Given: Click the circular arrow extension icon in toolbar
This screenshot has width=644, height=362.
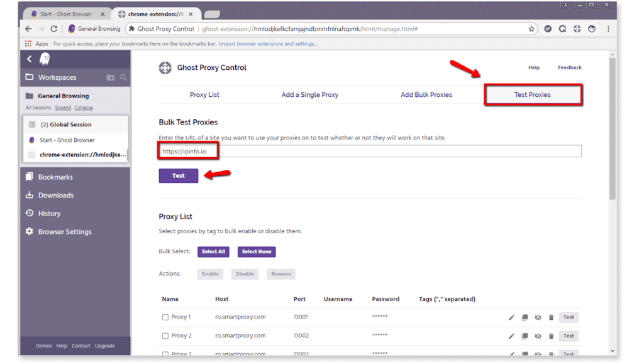Looking at the screenshot, I should 562,29.
